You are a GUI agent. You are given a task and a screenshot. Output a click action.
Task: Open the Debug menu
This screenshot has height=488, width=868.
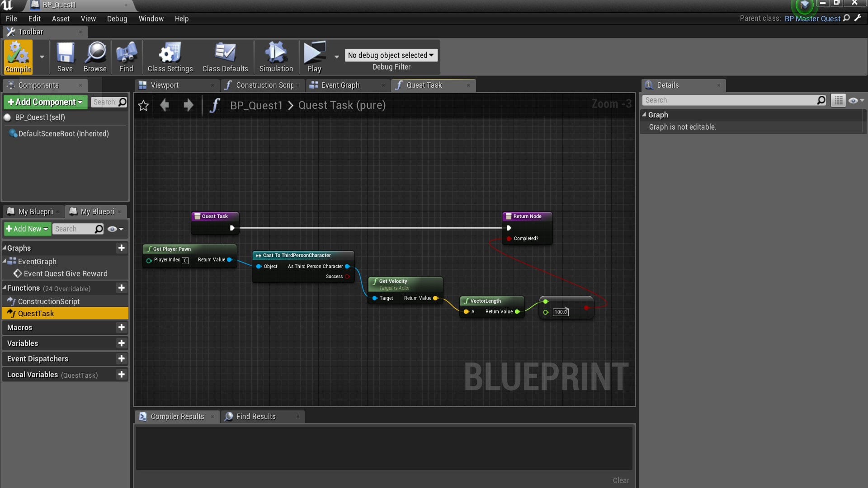117,19
